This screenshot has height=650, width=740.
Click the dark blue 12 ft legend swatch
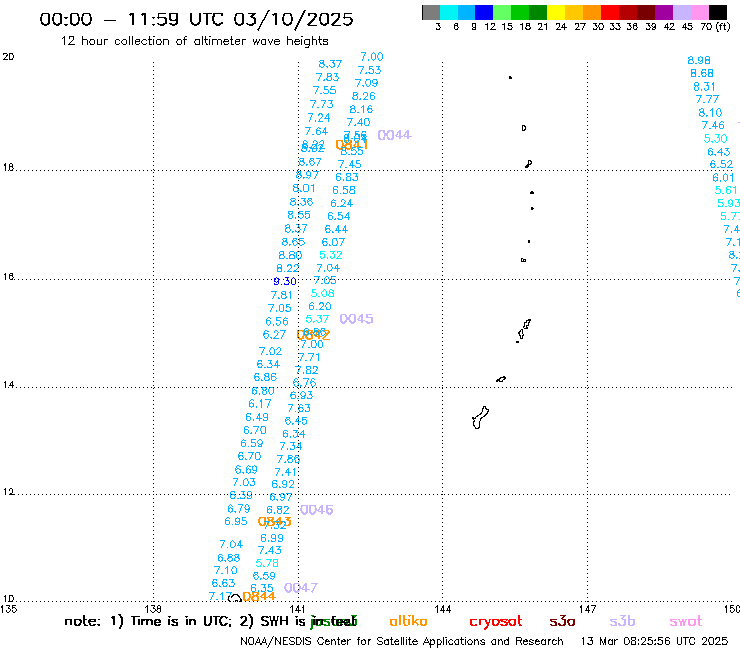pos(484,12)
